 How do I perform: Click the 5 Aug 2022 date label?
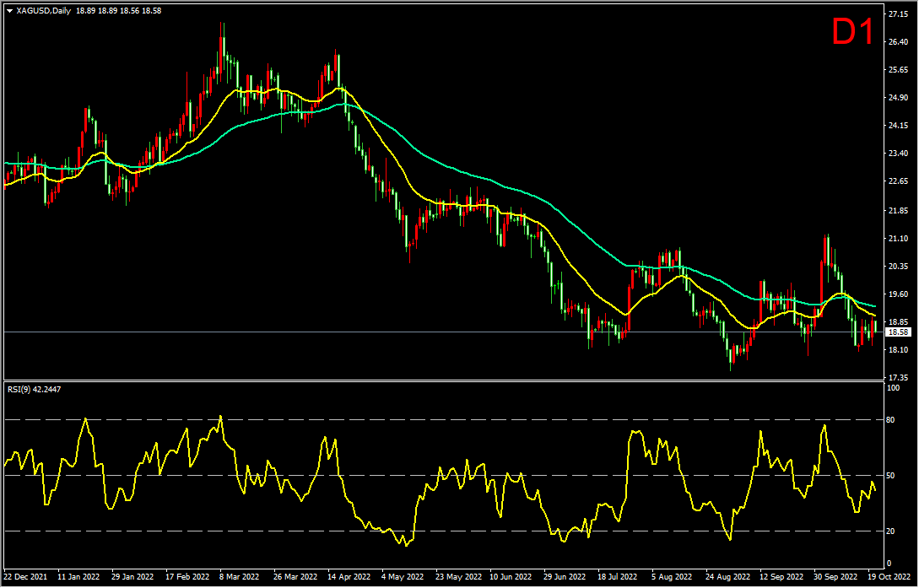pyautogui.click(x=672, y=576)
